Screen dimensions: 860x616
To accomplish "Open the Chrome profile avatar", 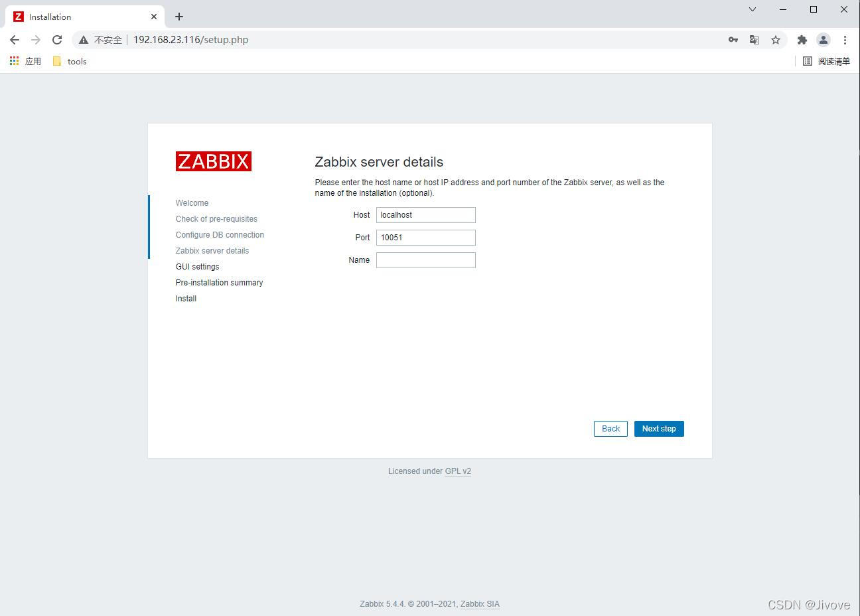I will (x=824, y=40).
